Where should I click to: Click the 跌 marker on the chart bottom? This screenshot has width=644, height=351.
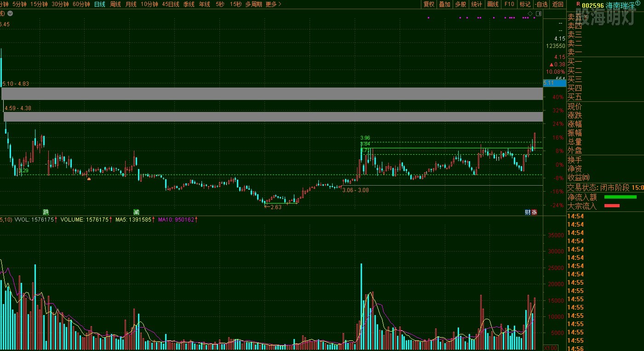tap(46, 212)
